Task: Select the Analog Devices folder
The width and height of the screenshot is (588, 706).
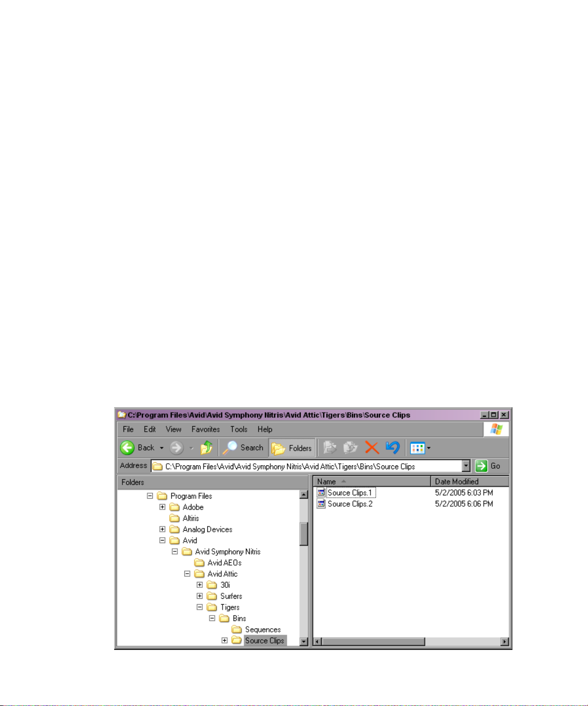Action: (x=207, y=529)
